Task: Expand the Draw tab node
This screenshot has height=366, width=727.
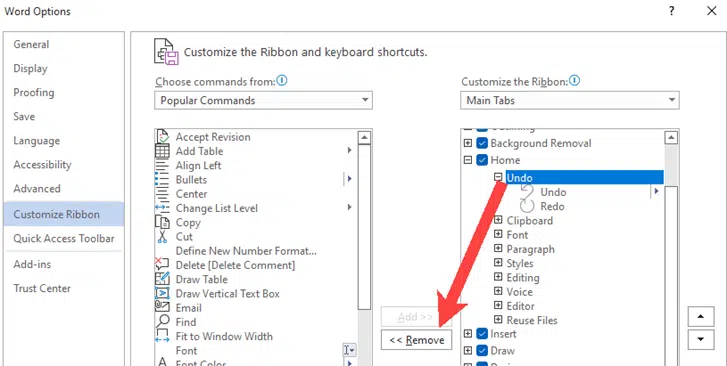Action: coord(468,351)
